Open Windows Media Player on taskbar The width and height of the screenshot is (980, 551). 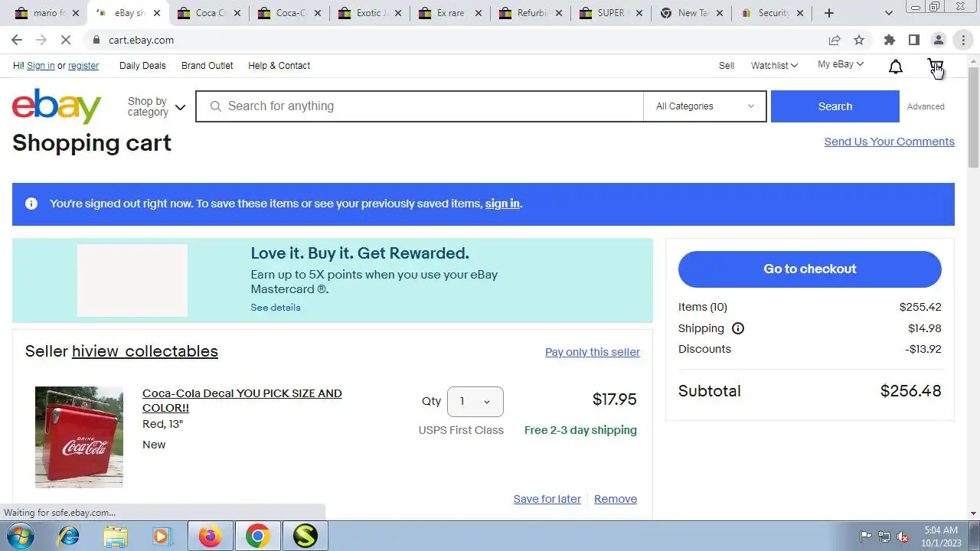click(162, 536)
